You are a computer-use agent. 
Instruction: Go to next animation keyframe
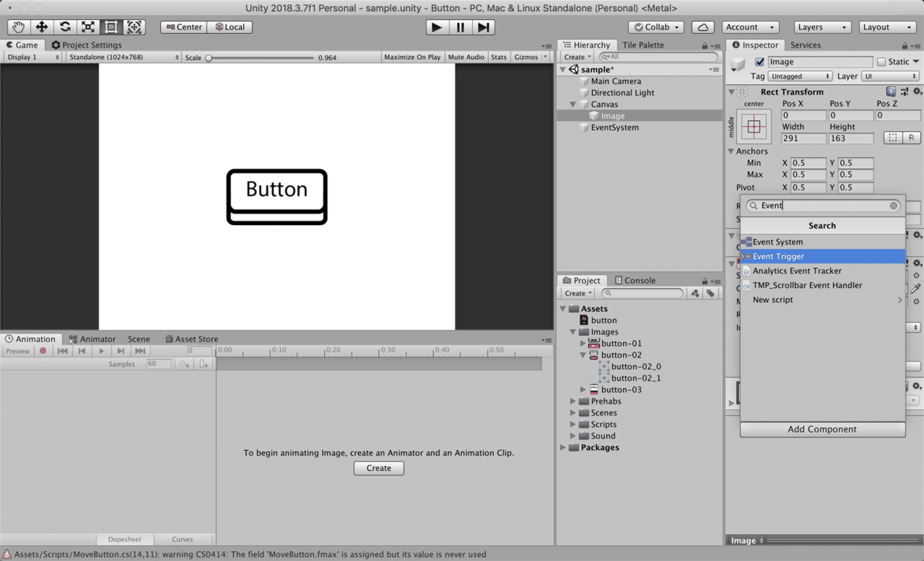pos(121,351)
